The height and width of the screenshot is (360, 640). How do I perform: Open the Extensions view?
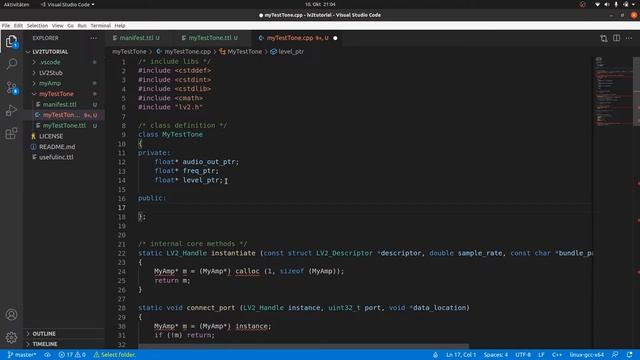[11, 133]
